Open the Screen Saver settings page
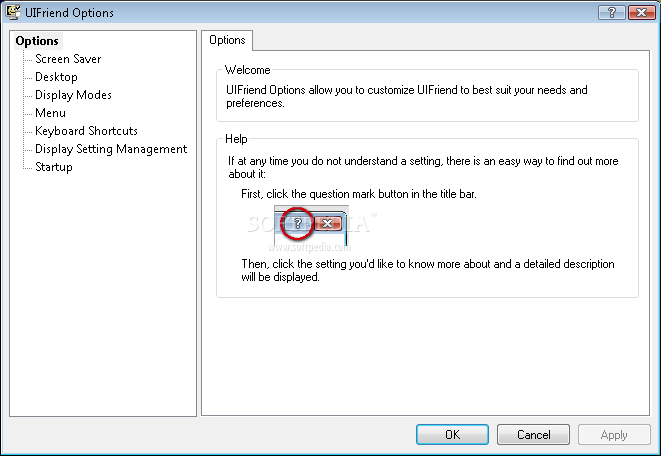661x456 pixels. pyautogui.click(x=68, y=59)
